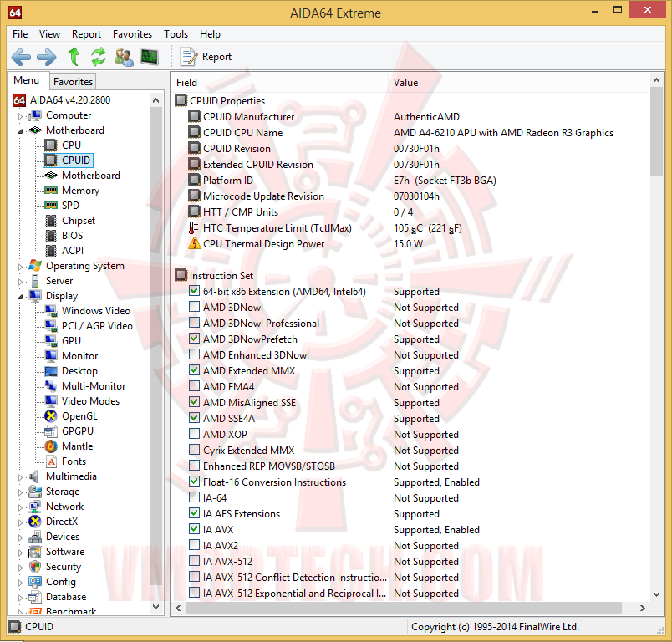Select the CPU tree item icon
672x642 pixels.
[x=51, y=145]
